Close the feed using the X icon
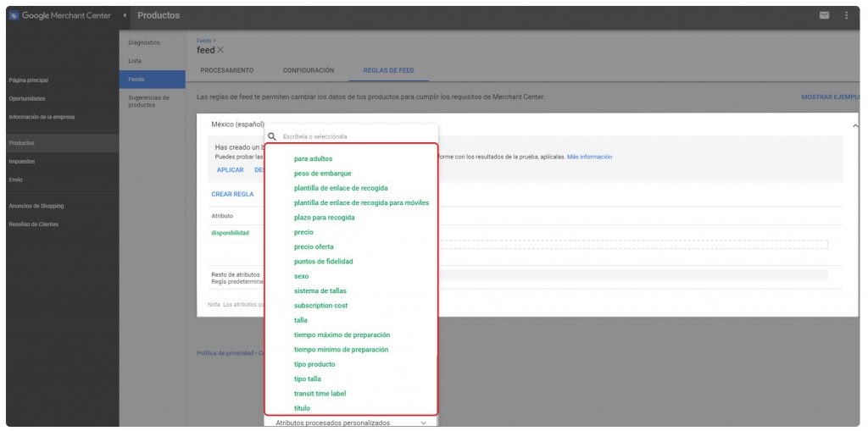 [220, 50]
